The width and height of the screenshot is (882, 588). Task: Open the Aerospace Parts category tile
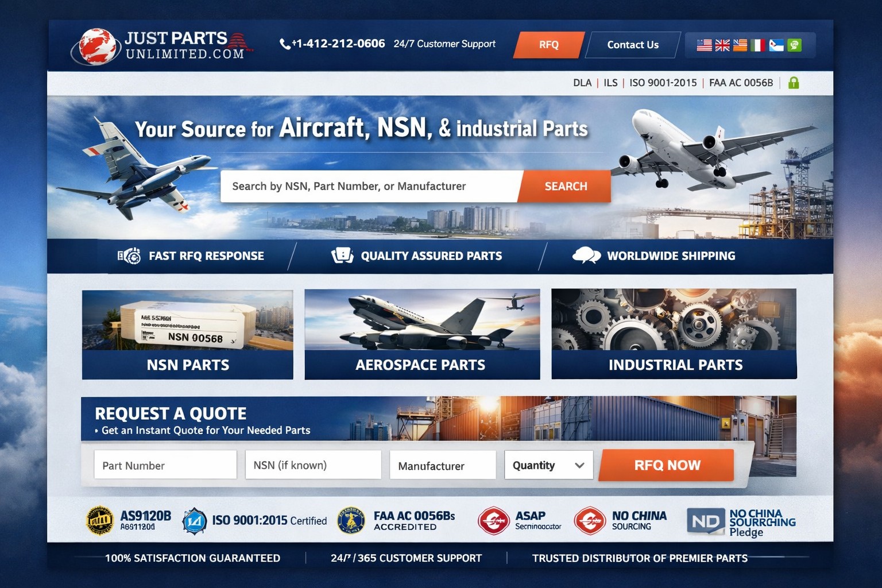(x=422, y=334)
